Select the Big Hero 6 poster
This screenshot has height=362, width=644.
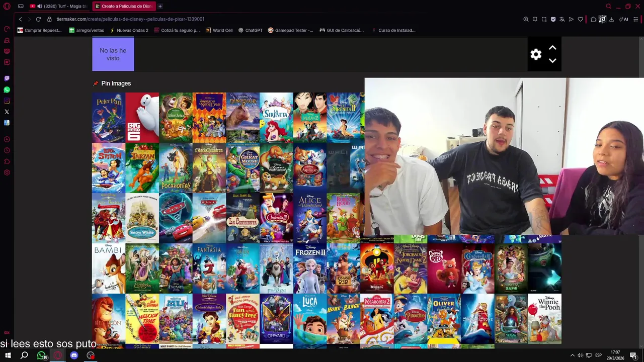point(142,118)
